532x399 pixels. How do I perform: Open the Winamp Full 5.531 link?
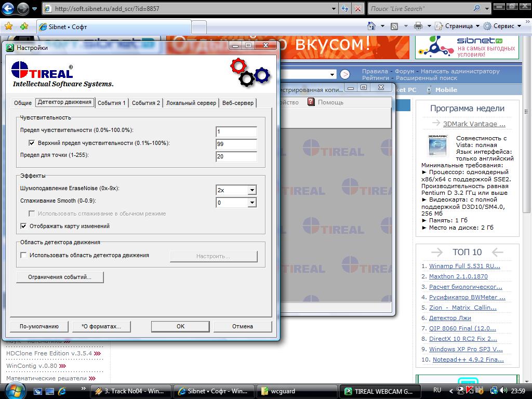(x=464, y=266)
